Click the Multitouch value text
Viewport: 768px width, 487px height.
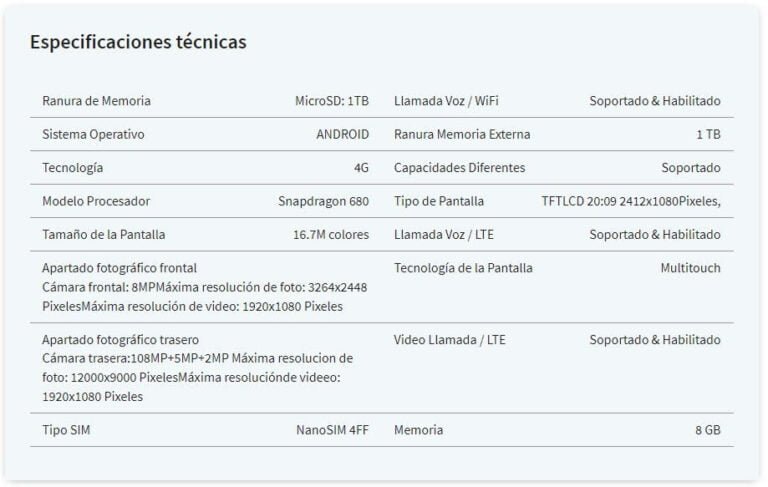tap(690, 268)
